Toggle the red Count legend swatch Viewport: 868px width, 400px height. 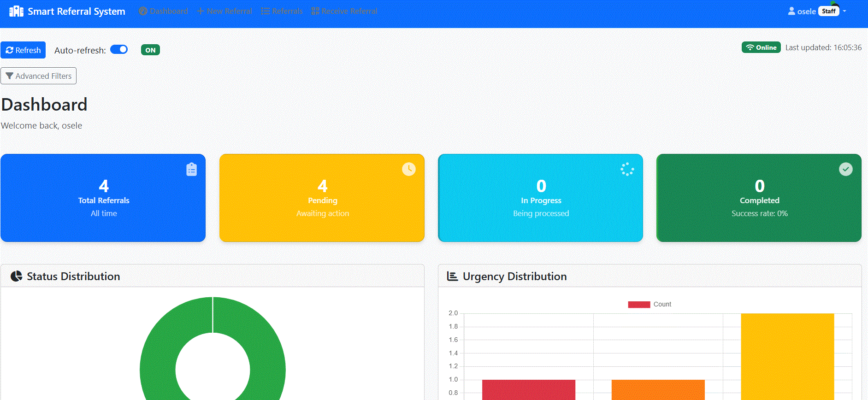(639, 304)
